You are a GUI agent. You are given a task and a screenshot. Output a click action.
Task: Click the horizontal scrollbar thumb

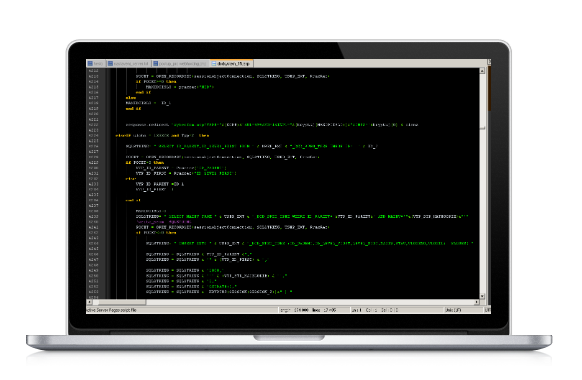[x=119, y=302]
